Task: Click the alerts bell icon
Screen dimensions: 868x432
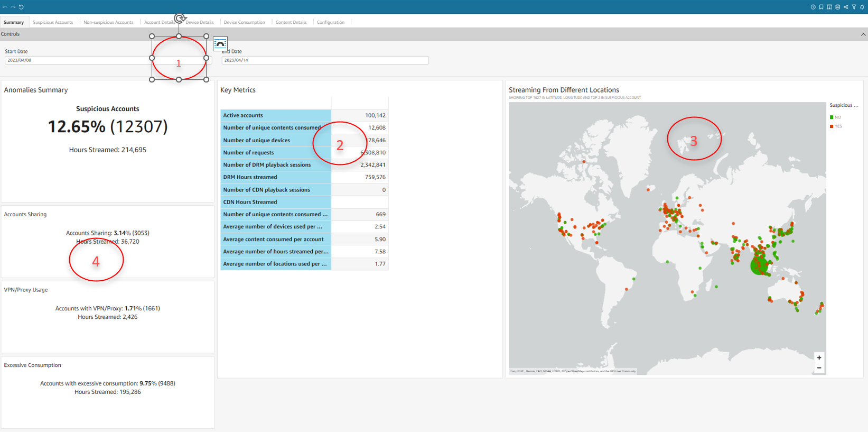Action: coord(862,7)
